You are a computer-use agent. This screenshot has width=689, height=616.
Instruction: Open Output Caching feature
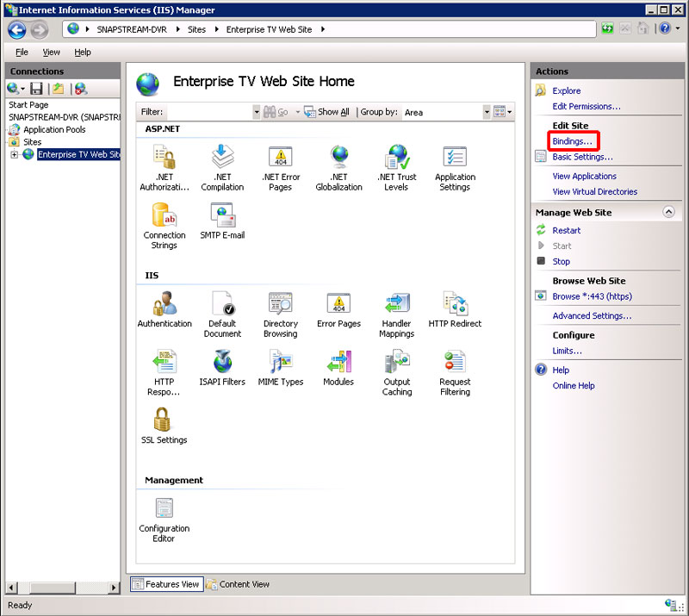[396, 372]
